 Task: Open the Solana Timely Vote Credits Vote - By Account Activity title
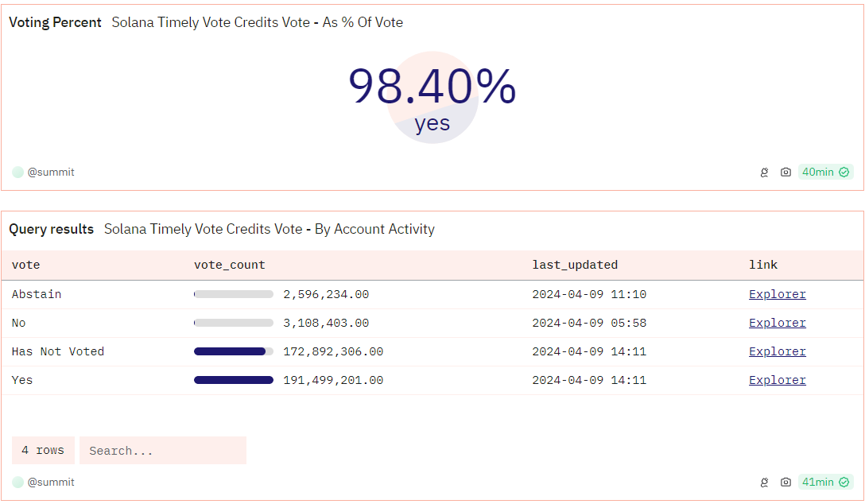(x=270, y=229)
